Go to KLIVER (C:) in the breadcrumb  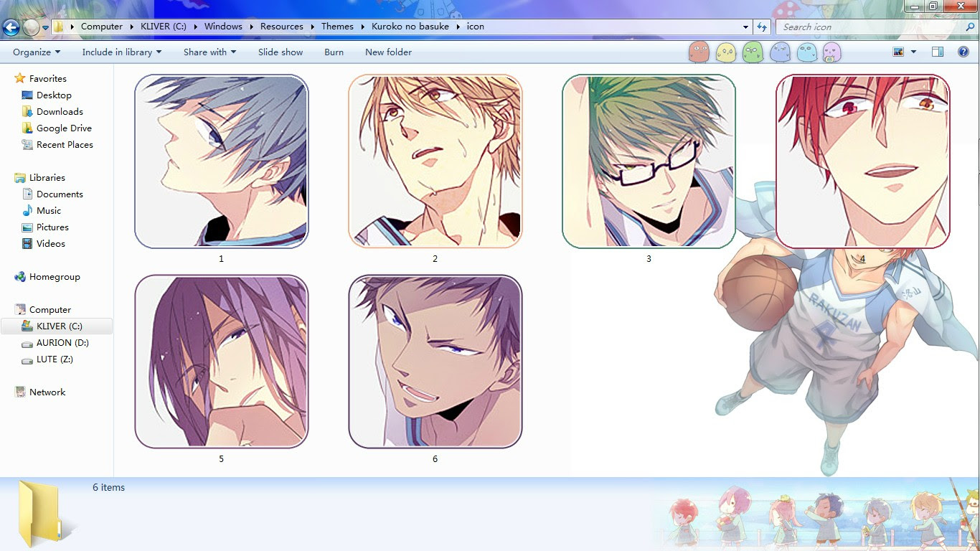pyautogui.click(x=164, y=27)
